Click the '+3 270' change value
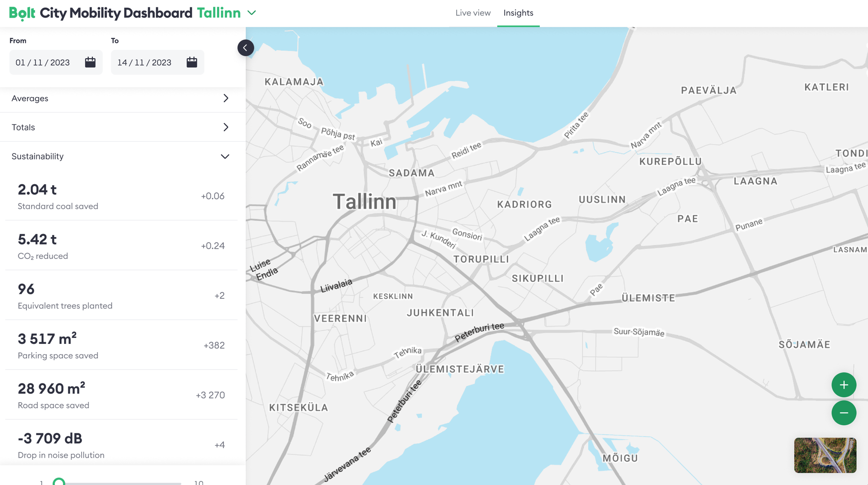This screenshot has width=868, height=485. tap(210, 395)
